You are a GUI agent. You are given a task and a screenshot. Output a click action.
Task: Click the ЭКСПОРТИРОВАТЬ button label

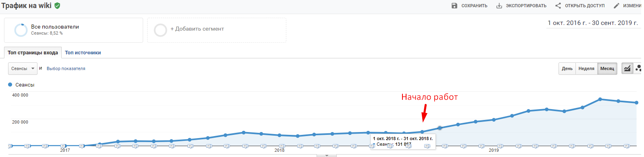(x=526, y=6)
